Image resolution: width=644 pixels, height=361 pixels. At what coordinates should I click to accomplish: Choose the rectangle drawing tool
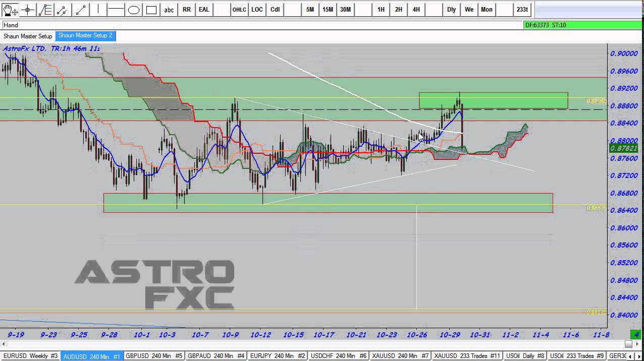[151, 10]
